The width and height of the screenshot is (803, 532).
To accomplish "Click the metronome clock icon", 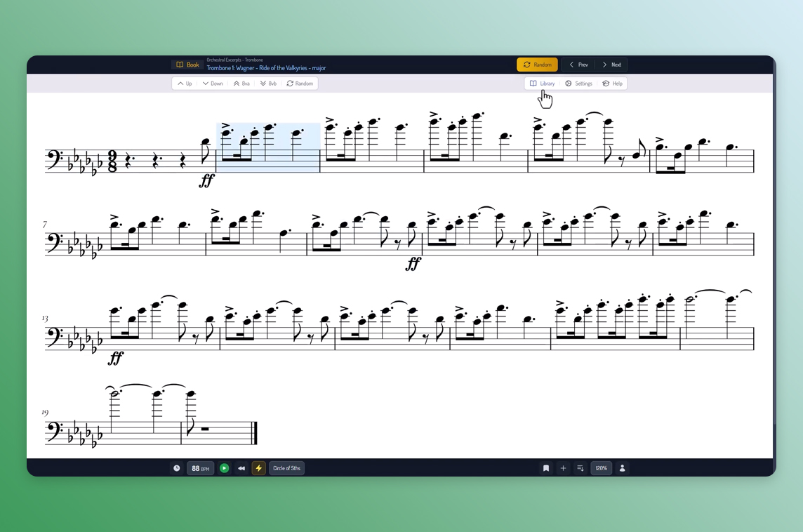I will (x=177, y=468).
